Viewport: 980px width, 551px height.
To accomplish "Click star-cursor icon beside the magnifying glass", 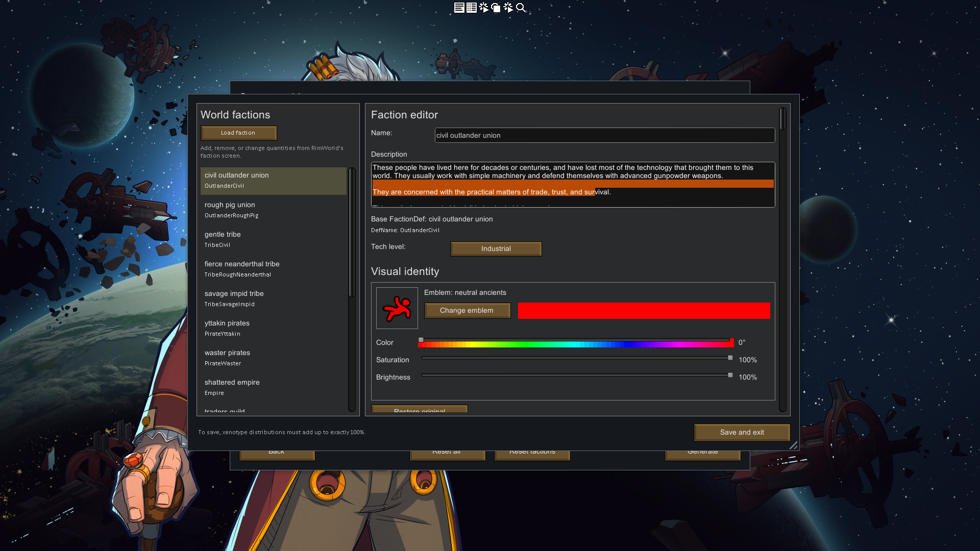I will (x=508, y=8).
